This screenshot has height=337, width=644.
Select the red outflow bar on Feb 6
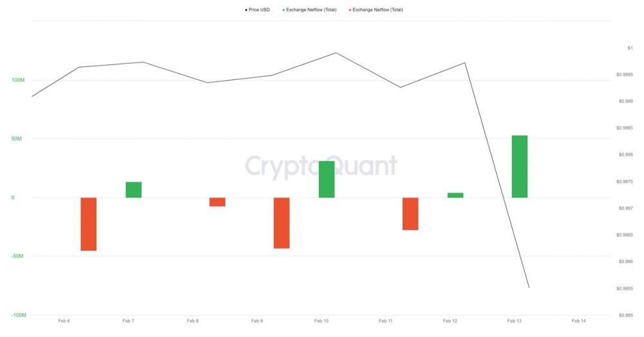tap(88, 224)
